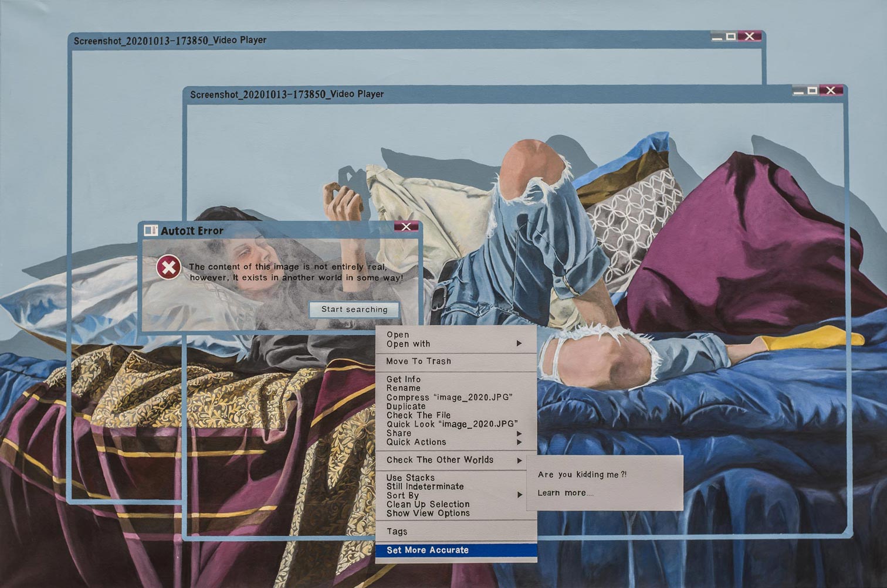Click the red error X icon

tap(168, 268)
